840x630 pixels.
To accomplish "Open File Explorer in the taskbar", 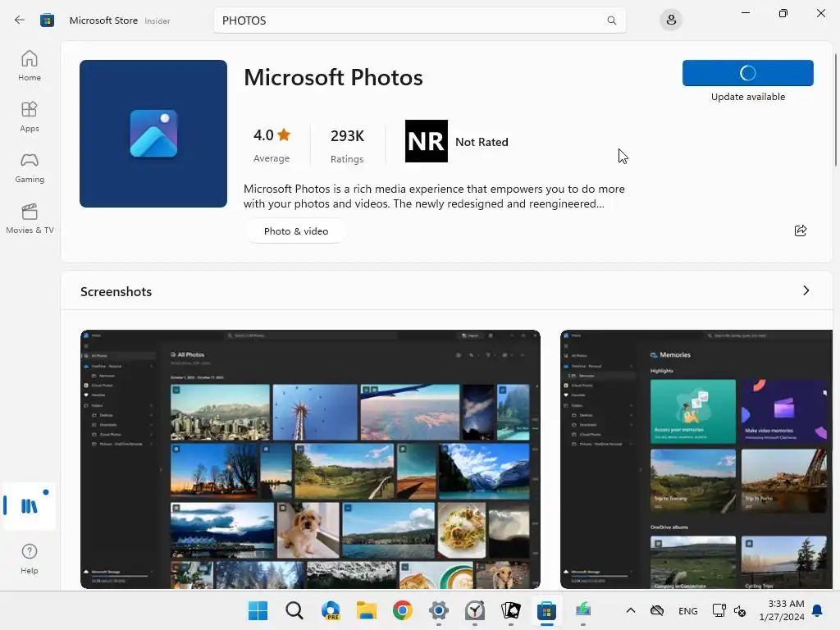I will 367,610.
